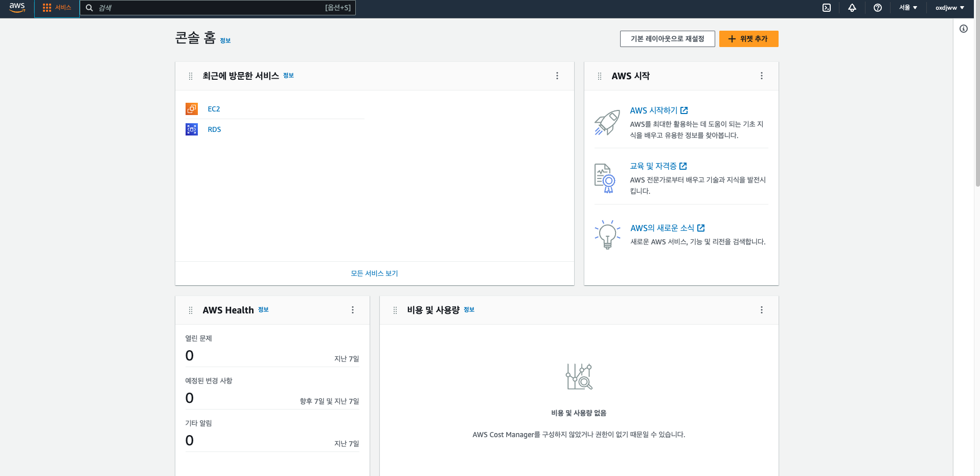Click the EC2 service icon
Screen dimensions: 980x476
coord(192,109)
